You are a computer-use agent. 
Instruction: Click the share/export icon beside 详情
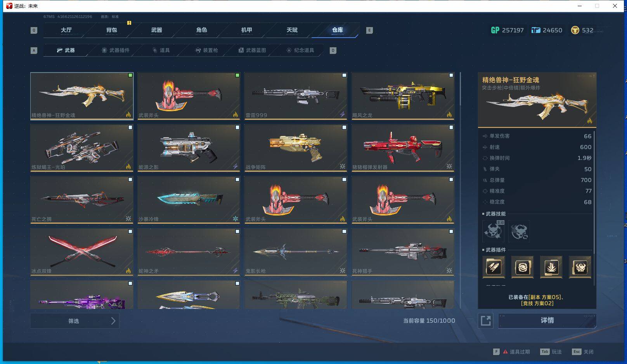486,321
